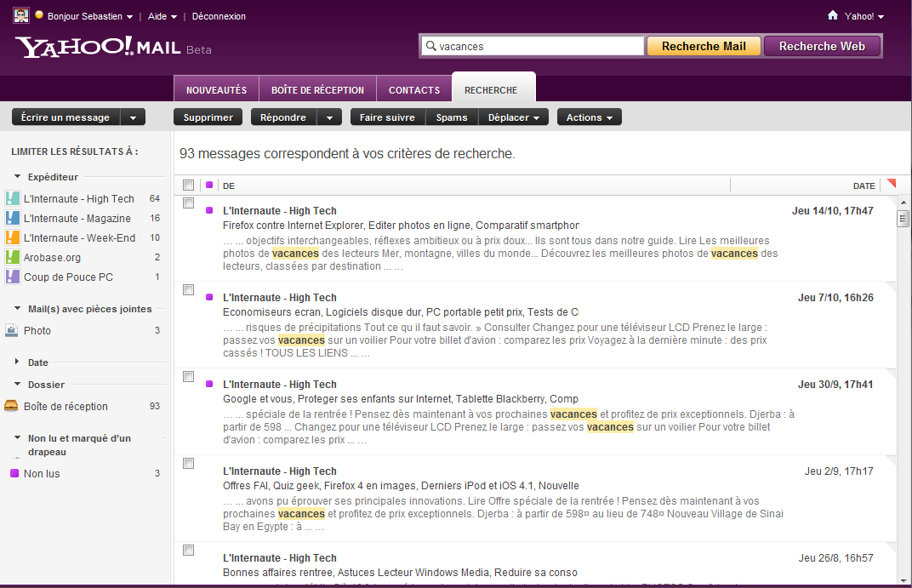912x588 pixels.
Task: Click the Recherche Web button
Action: pyautogui.click(x=822, y=46)
